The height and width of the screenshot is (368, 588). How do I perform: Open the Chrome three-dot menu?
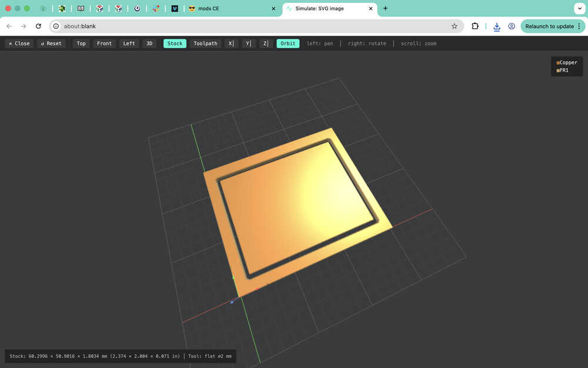(x=579, y=26)
